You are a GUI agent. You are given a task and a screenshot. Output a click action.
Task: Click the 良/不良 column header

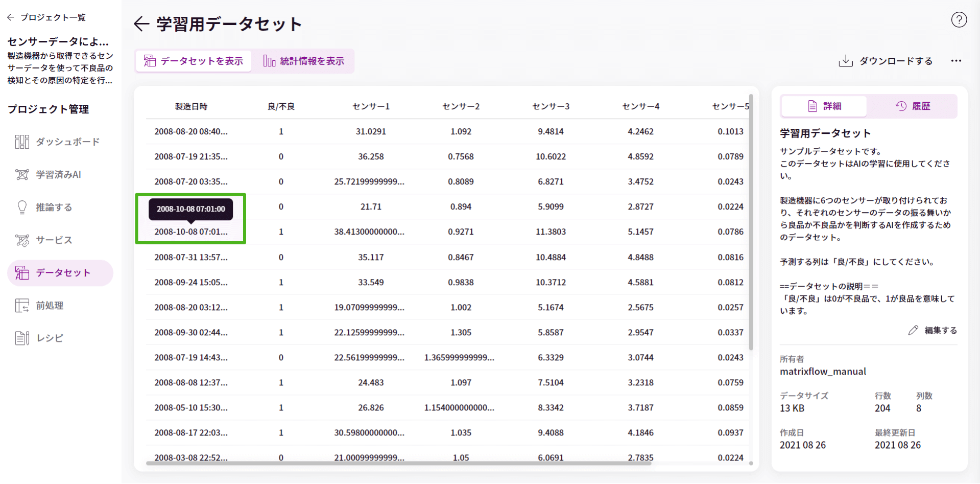[x=281, y=106]
